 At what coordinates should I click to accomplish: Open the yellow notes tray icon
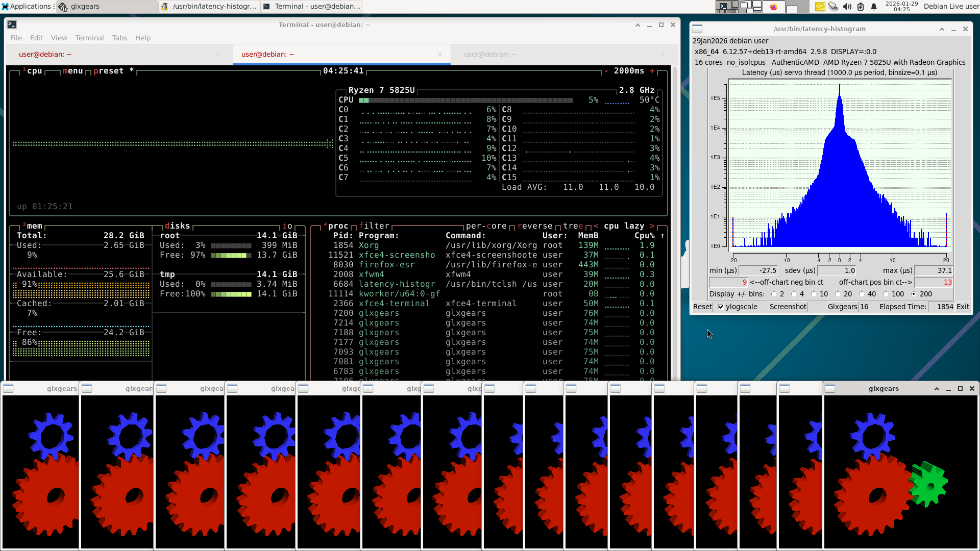point(820,7)
